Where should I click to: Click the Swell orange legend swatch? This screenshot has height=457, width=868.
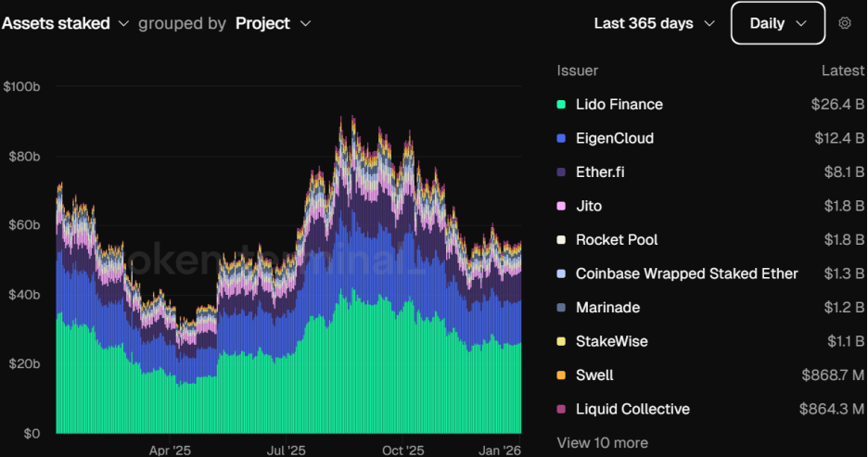(561, 375)
